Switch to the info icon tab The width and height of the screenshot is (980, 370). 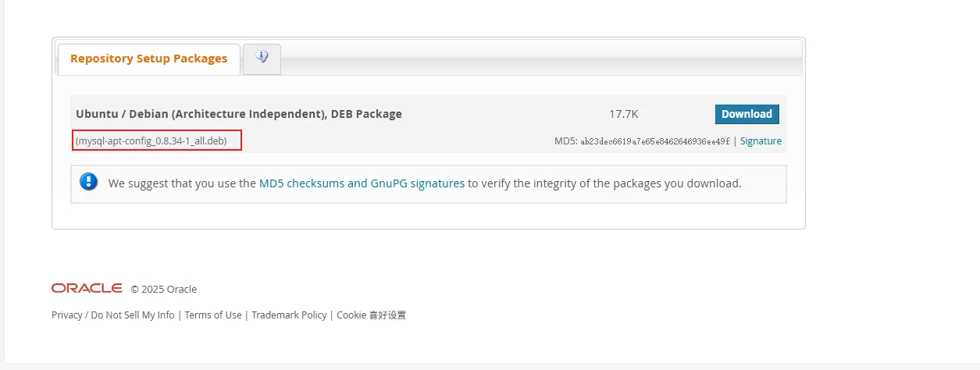[x=262, y=58]
